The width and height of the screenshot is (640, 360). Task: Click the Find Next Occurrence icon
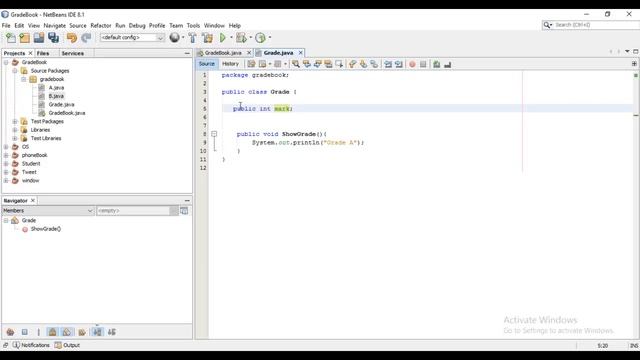click(317, 64)
